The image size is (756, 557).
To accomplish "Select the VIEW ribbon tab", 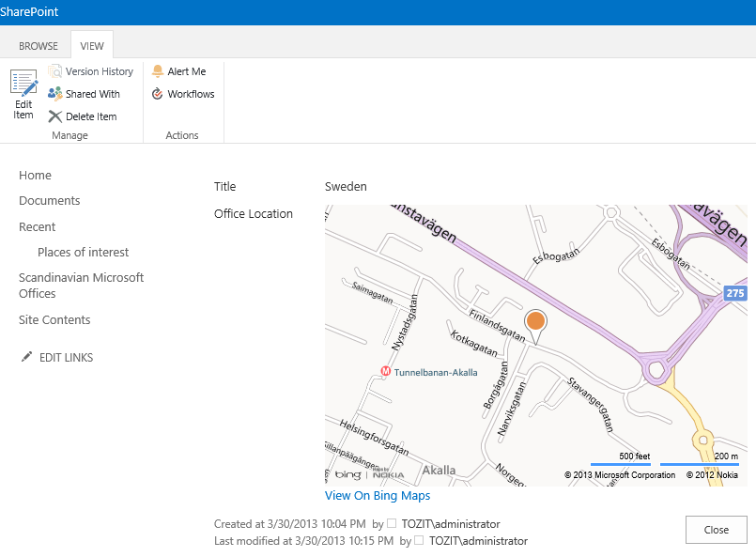I will [92, 46].
